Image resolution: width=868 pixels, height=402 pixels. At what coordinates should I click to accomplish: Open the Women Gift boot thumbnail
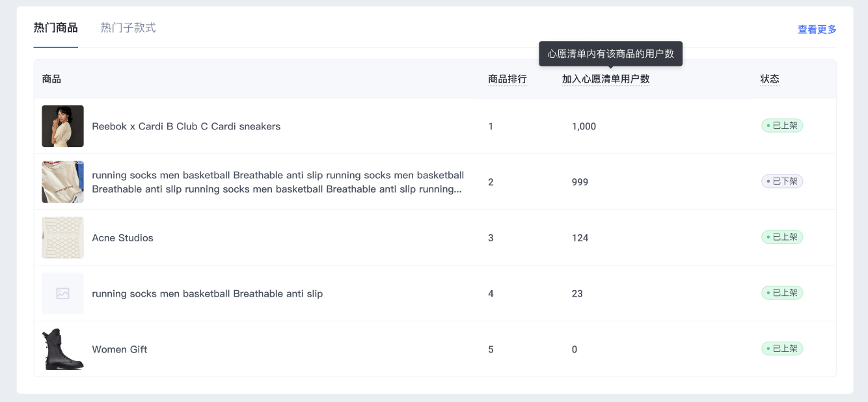click(62, 349)
